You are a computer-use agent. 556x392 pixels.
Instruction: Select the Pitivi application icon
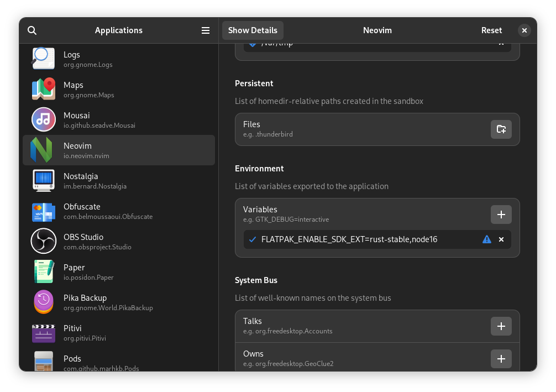pyautogui.click(x=43, y=332)
